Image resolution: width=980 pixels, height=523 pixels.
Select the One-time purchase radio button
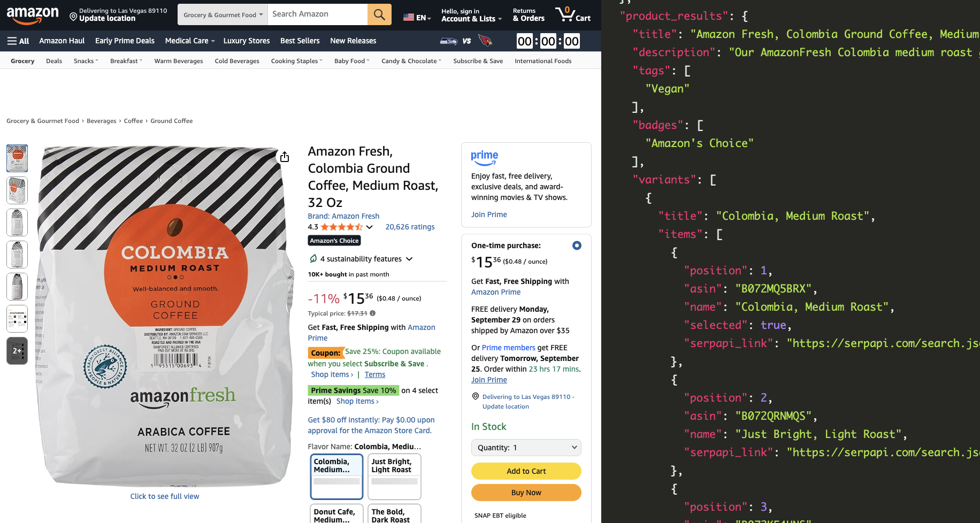tap(577, 245)
